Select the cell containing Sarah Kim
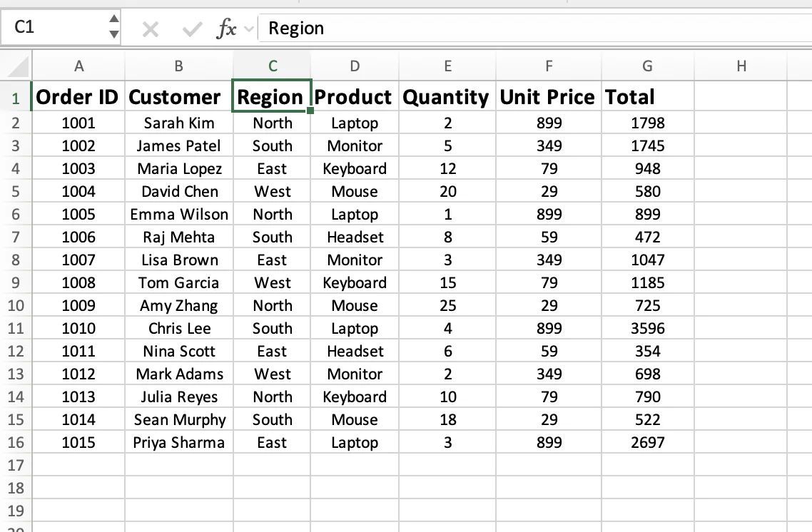812x532 pixels. [178, 123]
